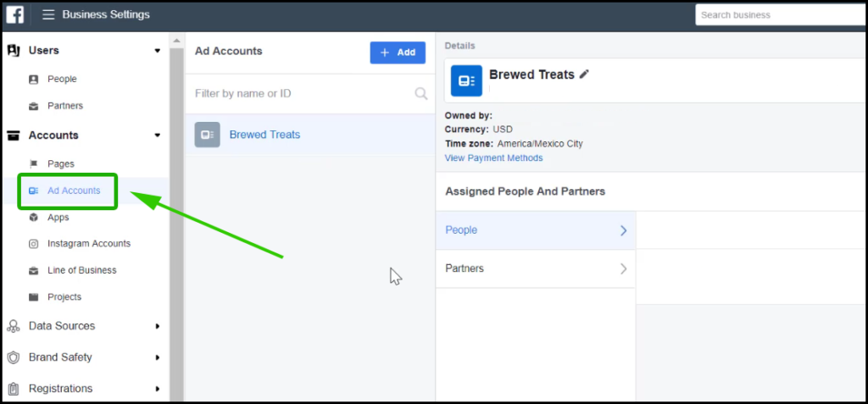The height and width of the screenshot is (404, 868).
Task: Expand the Brand Safety section arrow
Action: (x=158, y=357)
